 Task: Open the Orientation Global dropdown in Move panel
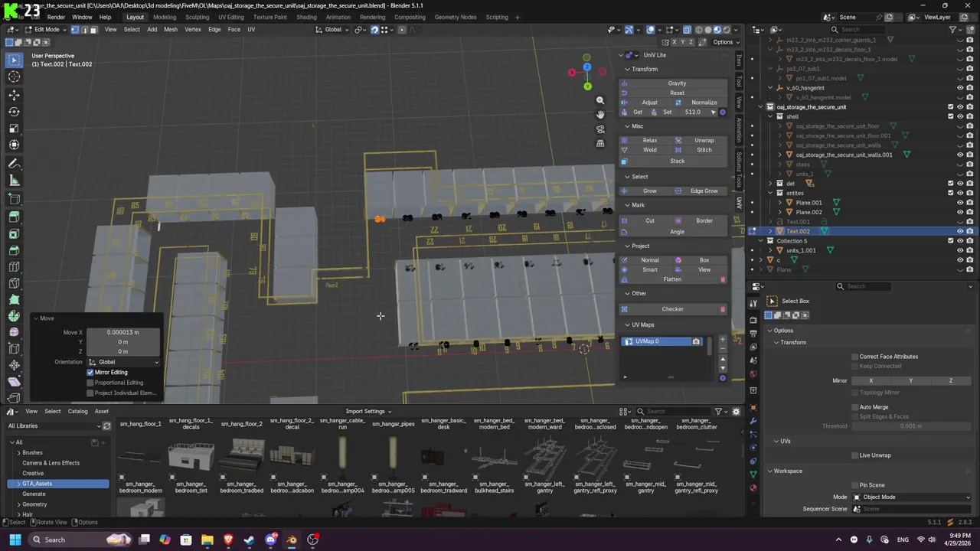123,362
